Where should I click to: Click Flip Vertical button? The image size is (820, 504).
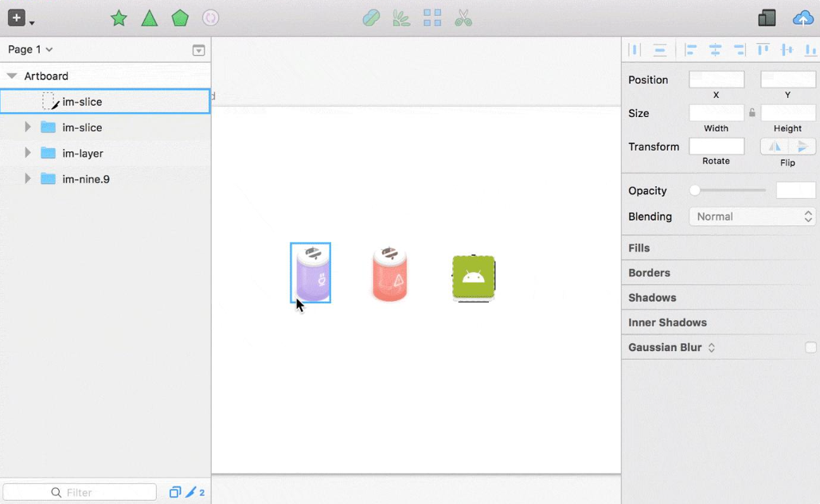tap(802, 147)
